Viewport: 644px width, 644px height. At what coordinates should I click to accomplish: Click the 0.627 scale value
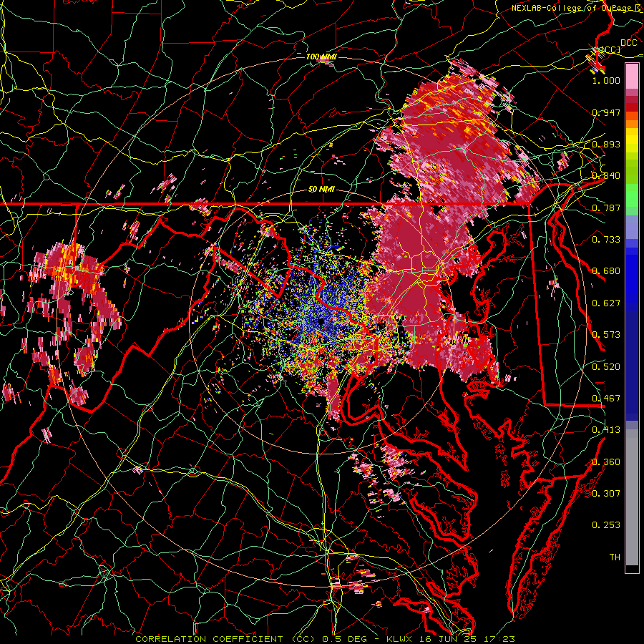pyautogui.click(x=606, y=303)
